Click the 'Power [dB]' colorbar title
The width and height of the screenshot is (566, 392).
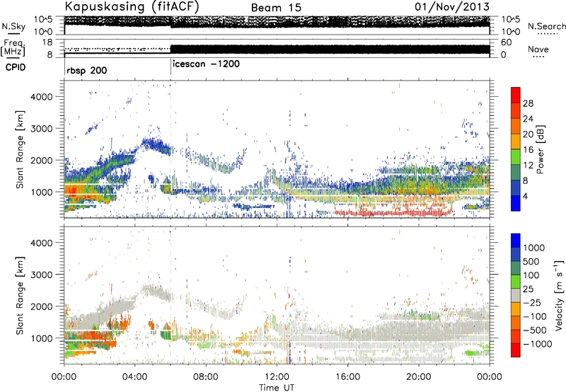pyautogui.click(x=540, y=149)
